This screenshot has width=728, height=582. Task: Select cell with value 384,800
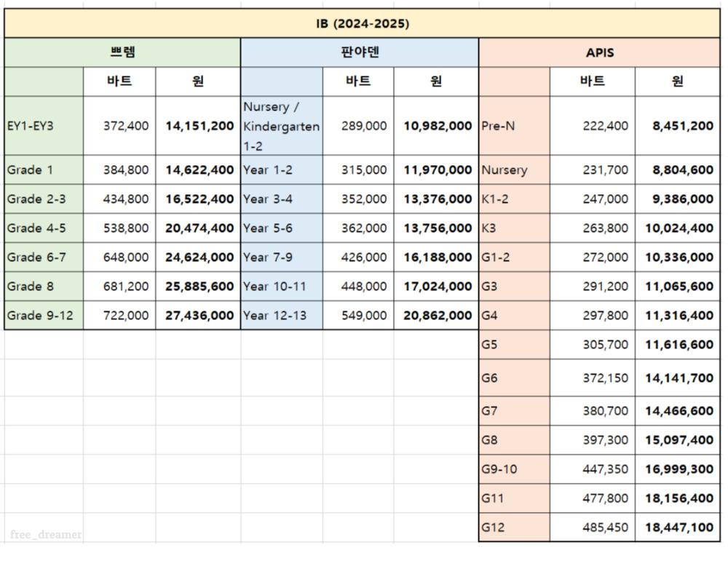coord(120,170)
